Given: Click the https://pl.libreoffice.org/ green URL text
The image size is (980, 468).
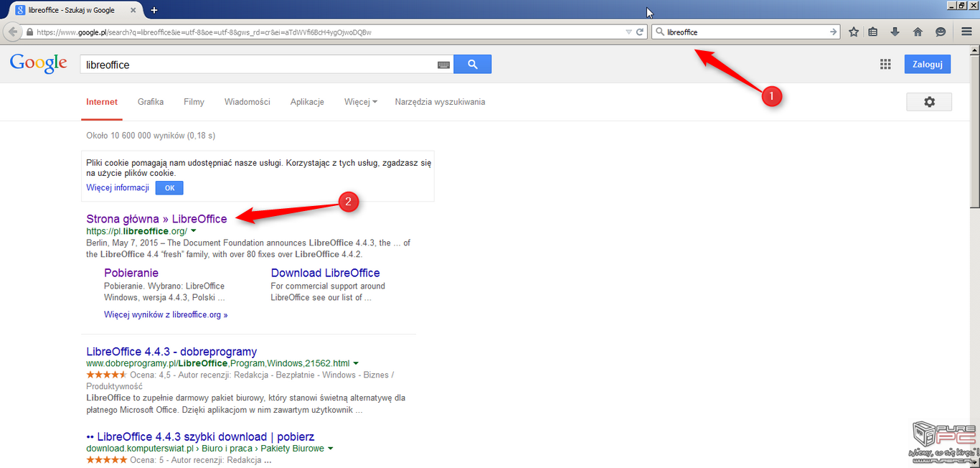Looking at the screenshot, I should click(x=136, y=231).
